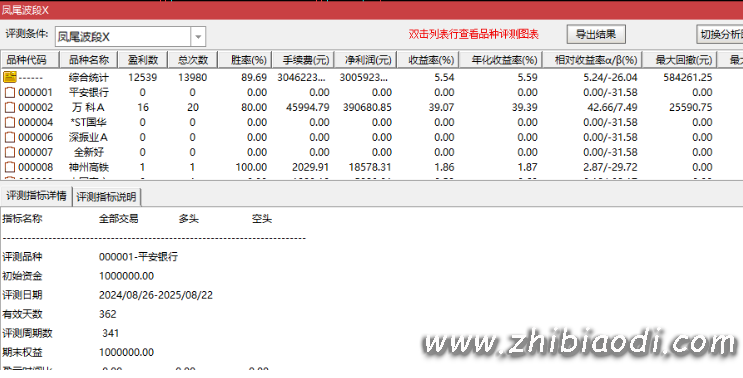The width and height of the screenshot is (743, 378).
Task: Click annualized return value 39.39
Action: click(525, 108)
